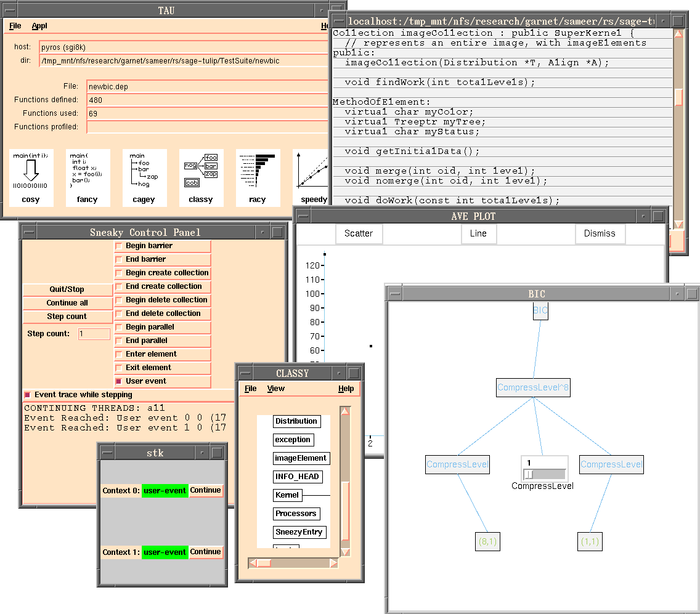Click CLASSY horizontal scrollbar right arrow
Screen dimensions: 700x614
[333, 563]
